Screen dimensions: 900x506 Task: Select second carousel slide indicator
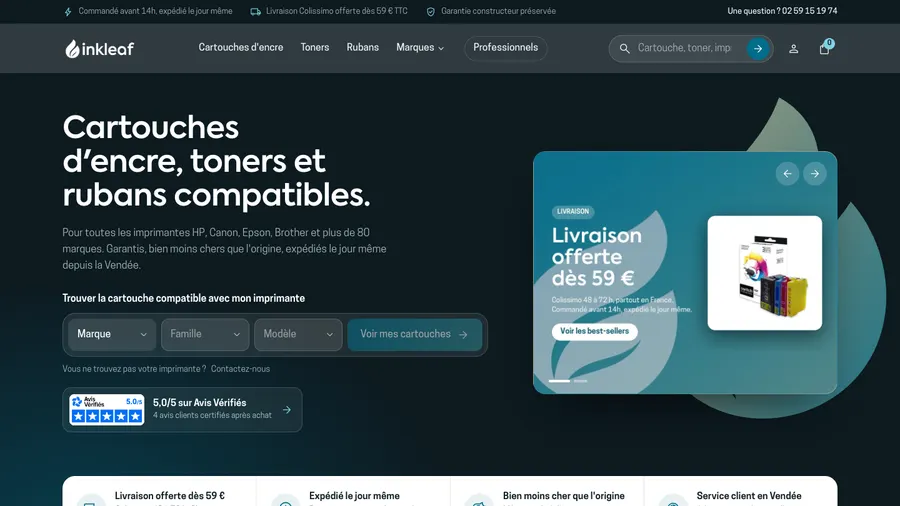point(580,381)
